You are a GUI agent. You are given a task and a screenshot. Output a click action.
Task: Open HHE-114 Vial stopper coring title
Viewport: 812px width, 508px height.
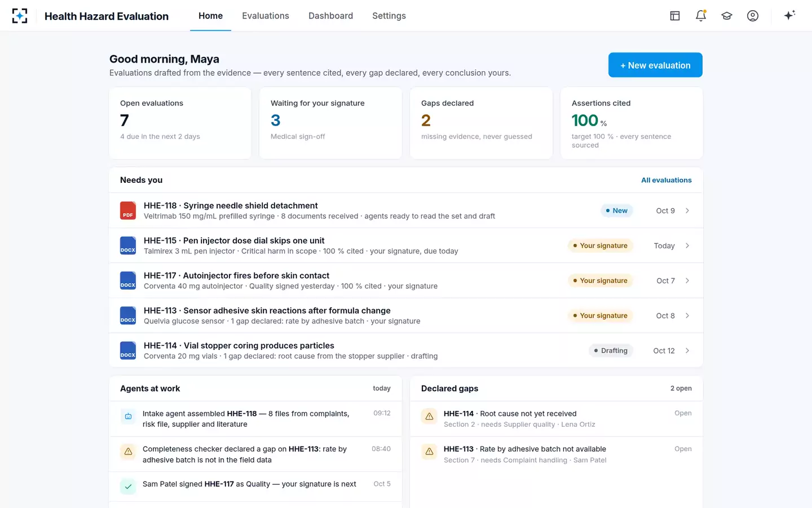[239, 345]
